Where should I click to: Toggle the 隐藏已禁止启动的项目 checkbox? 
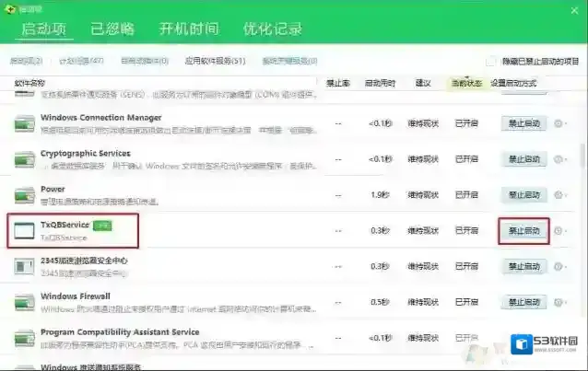pyautogui.click(x=491, y=62)
